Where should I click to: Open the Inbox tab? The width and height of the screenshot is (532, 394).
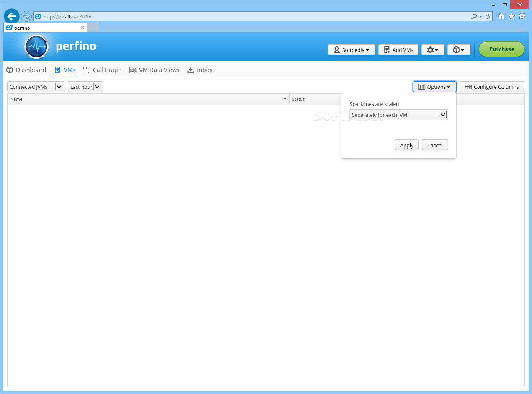(x=200, y=70)
